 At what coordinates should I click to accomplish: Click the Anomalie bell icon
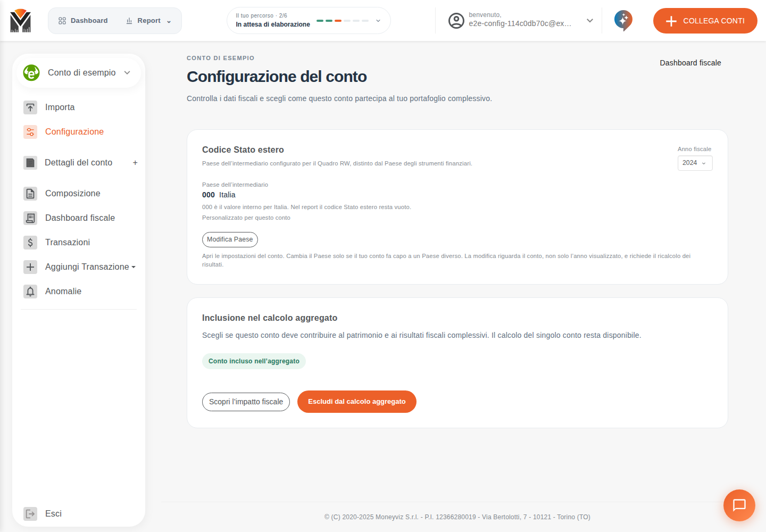[30, 292]
